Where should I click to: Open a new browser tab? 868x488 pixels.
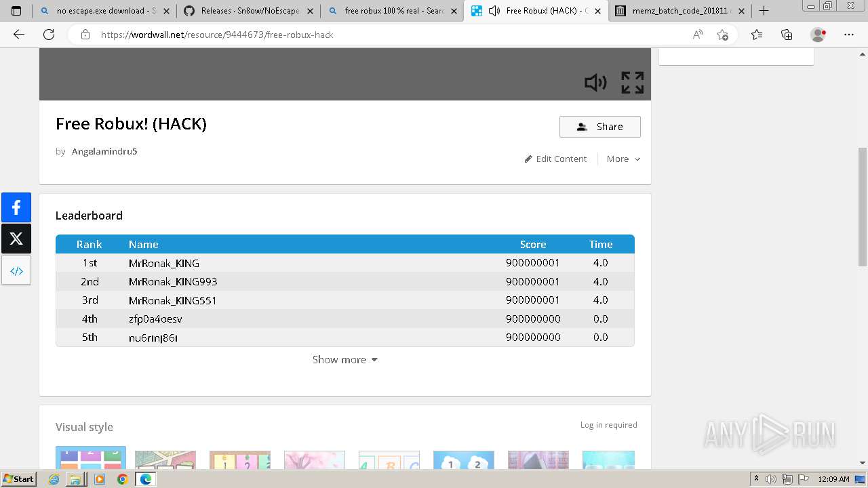(x=764, y=11)
